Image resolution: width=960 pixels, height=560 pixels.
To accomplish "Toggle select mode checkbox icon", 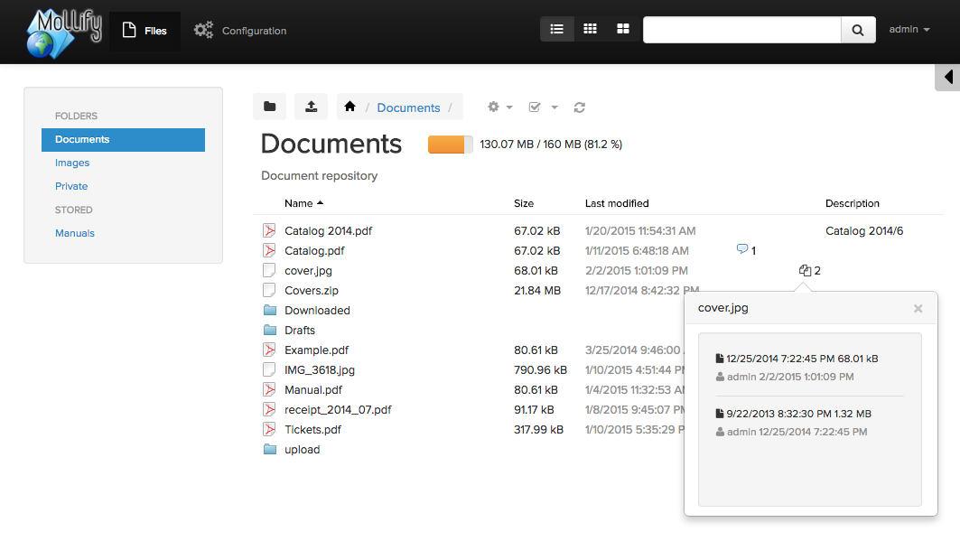I will point(535,107).
